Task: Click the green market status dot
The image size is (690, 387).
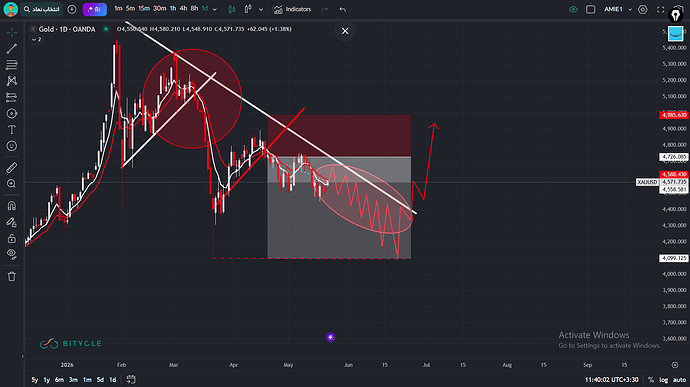Action: point(106,29)
